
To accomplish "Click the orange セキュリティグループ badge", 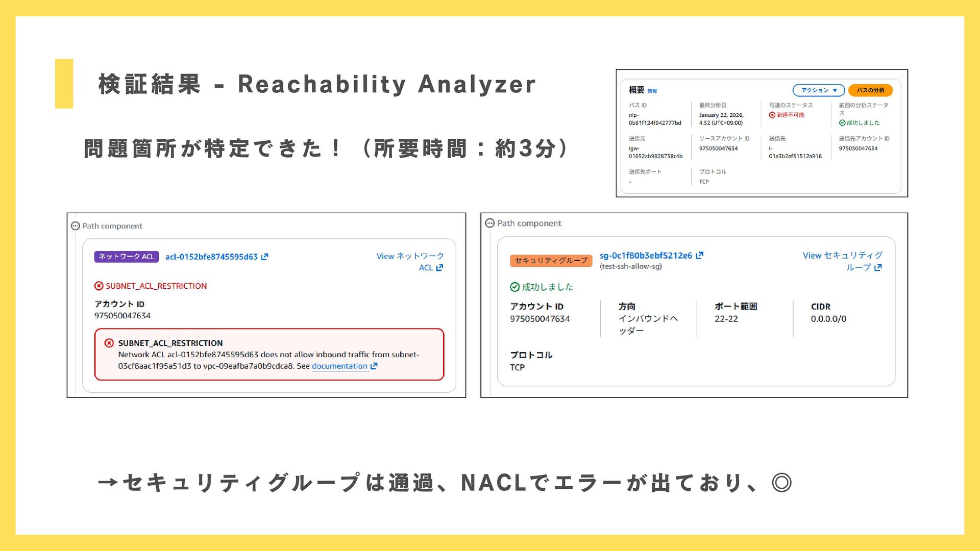I will click(x=551, y=261).
